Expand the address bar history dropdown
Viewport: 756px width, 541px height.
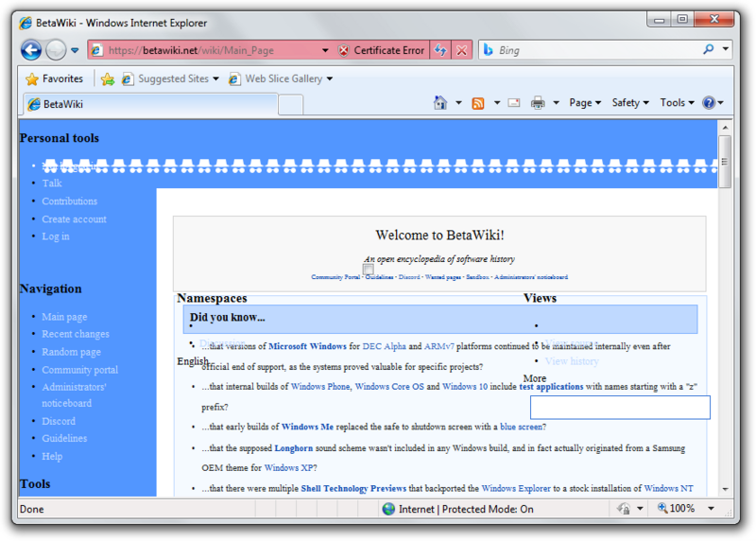pos(325,50)
